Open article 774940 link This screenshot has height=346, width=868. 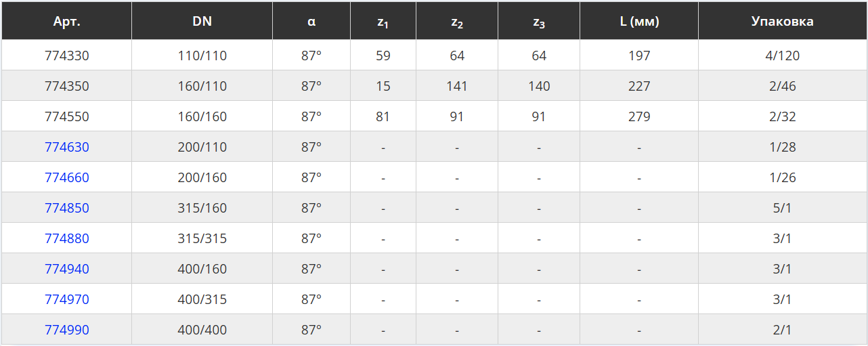[x=67, y=269]
